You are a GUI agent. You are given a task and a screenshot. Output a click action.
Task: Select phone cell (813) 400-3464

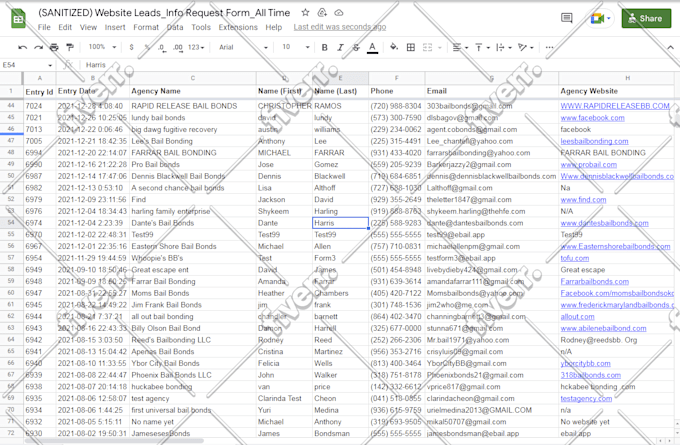click(396, 363)
